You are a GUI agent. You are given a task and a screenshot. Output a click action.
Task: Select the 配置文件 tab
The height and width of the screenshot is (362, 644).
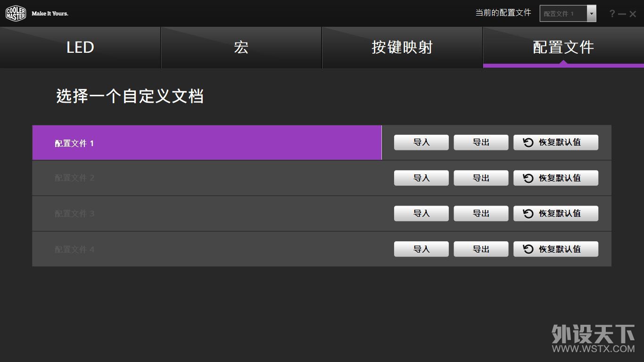[x=563, y=48]
